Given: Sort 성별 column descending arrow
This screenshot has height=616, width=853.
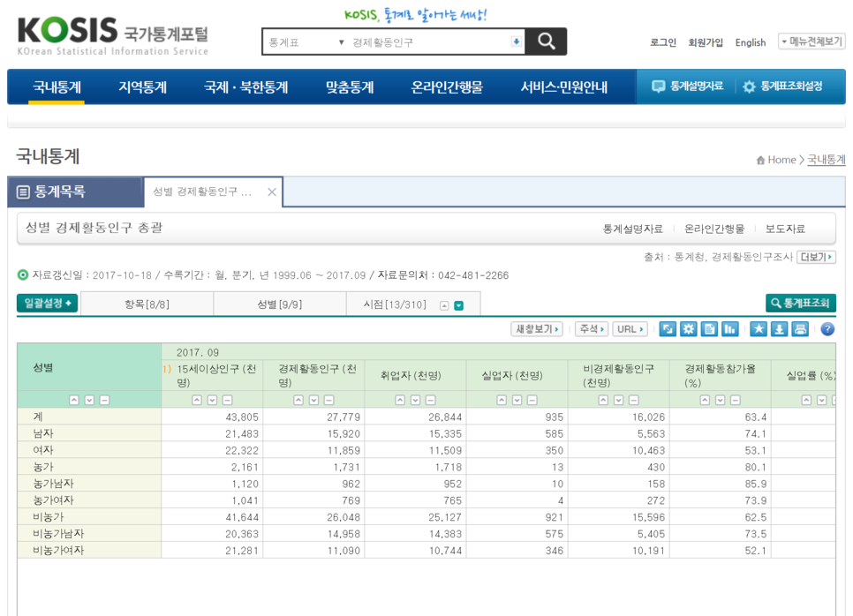Looking at the screenshot, I should [89, 400].
